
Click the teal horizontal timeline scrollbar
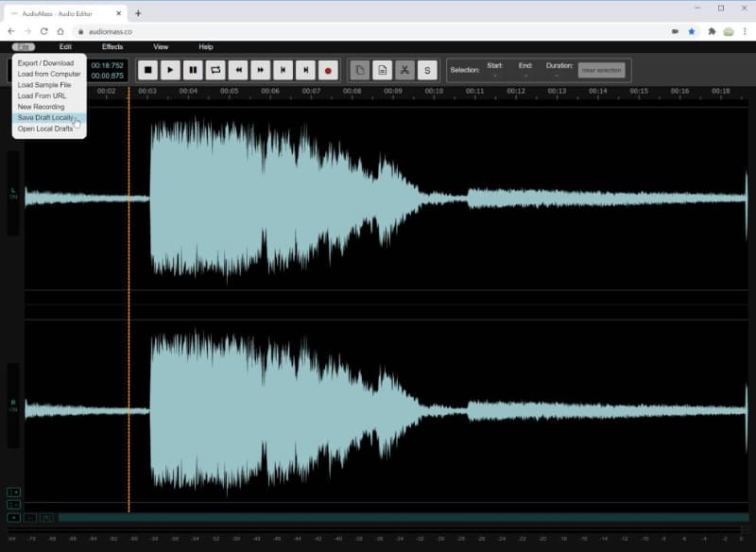coord(404,518)
